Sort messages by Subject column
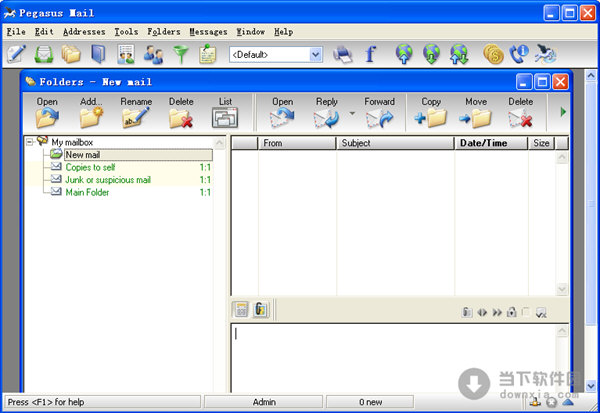 coord(395,143)
